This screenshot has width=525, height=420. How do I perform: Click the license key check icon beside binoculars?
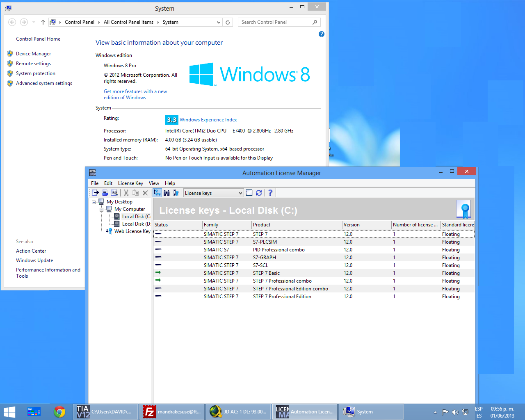pos(176,193)
